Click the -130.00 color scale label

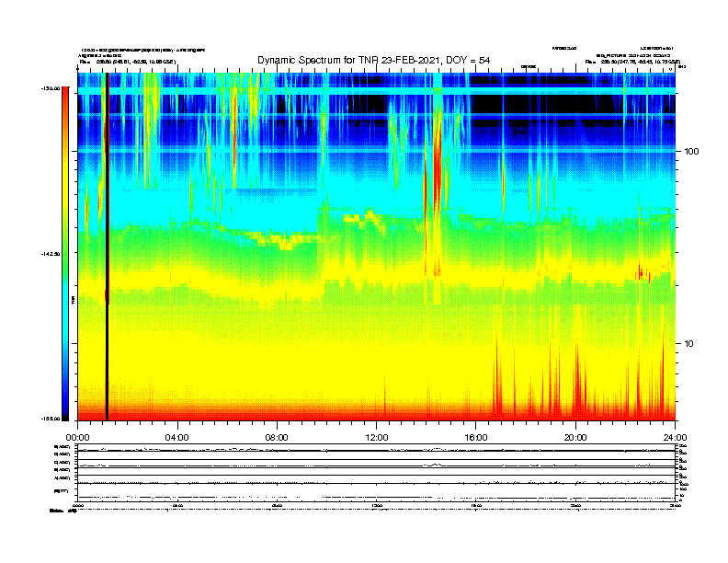pos(51,88)
